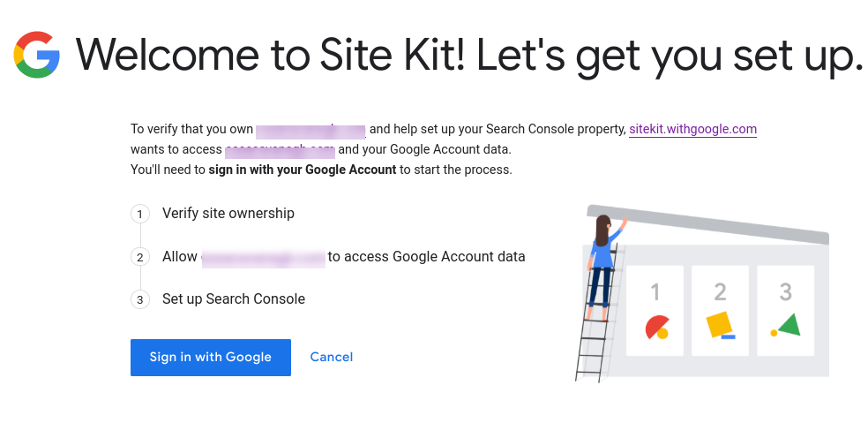The image size is (868, 423).
Task: Click the large number 1 on the illustration card
Action: tap(655, 291)
